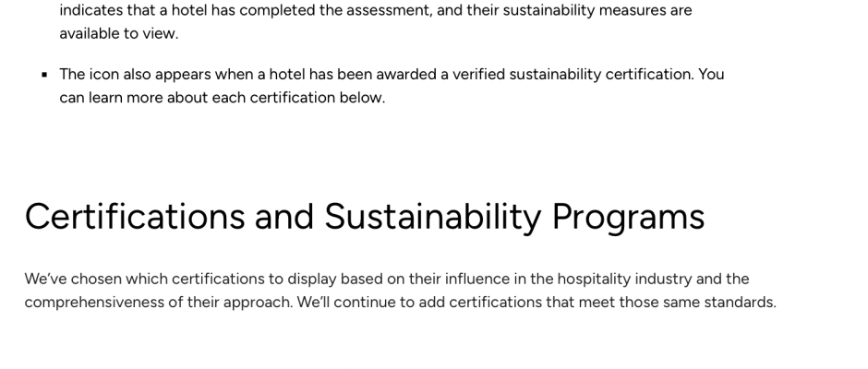868x369 pixels.
Task: Click the text 'can learn more about each certification below.'
Action: (222, 98)
